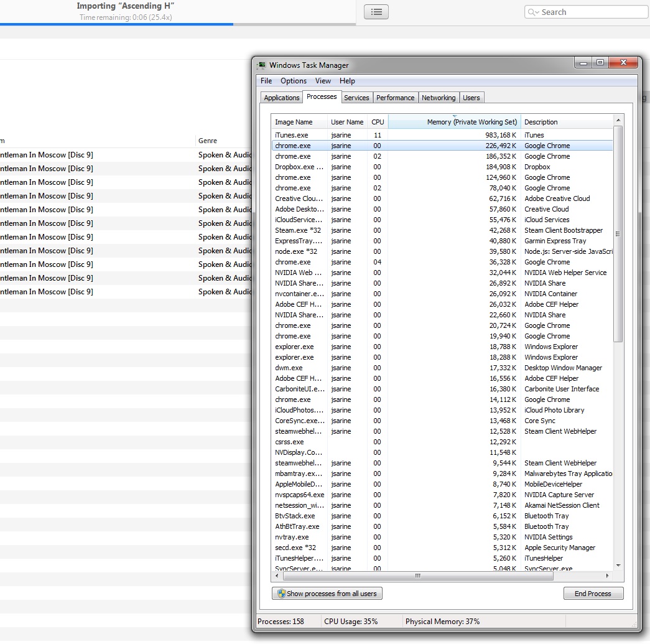Sort by Description column header
This screenshot has width=650, height=644.
[567, 122]
